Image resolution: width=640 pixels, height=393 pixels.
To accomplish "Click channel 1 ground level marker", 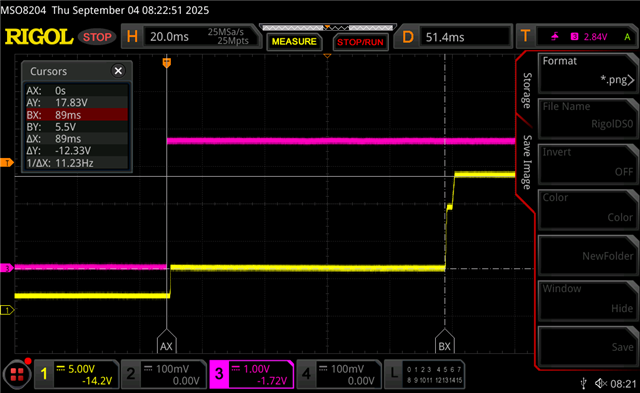I will coord(7,310).
